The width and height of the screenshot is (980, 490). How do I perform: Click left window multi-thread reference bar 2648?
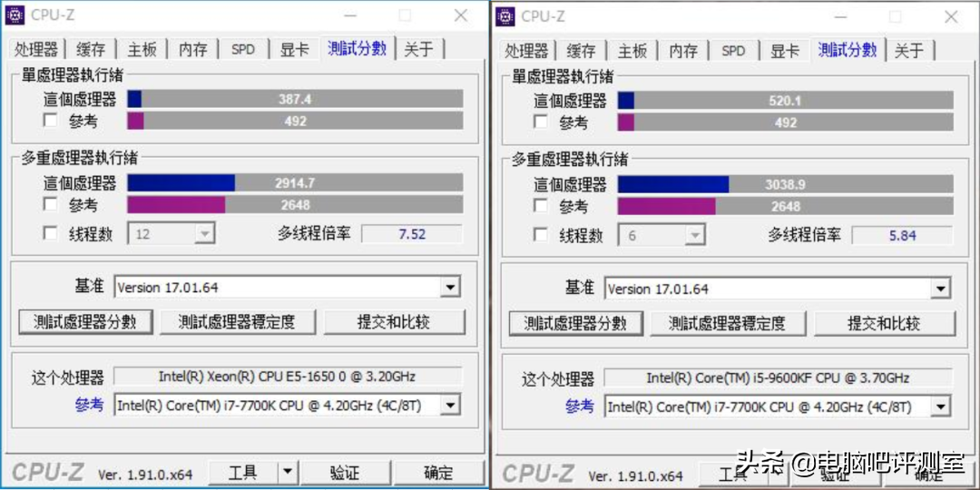click(x=295, y=204)
